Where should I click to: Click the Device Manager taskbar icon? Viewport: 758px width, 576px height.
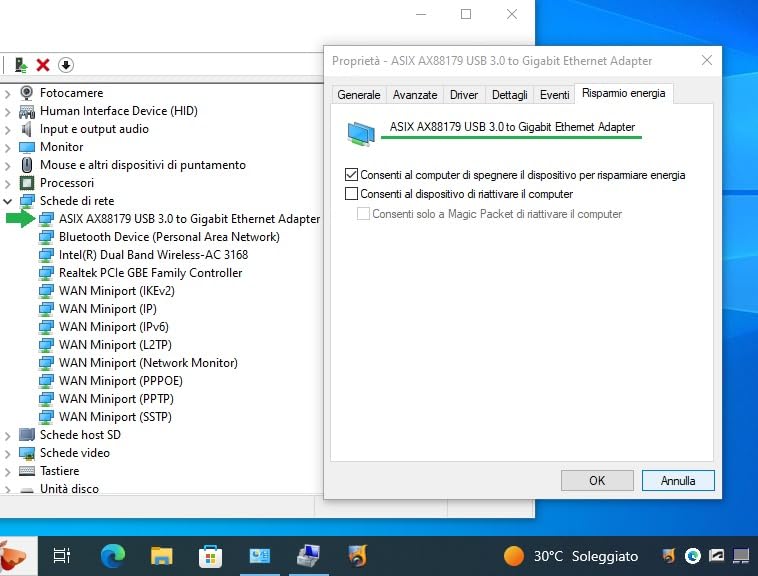click(309, 556)
